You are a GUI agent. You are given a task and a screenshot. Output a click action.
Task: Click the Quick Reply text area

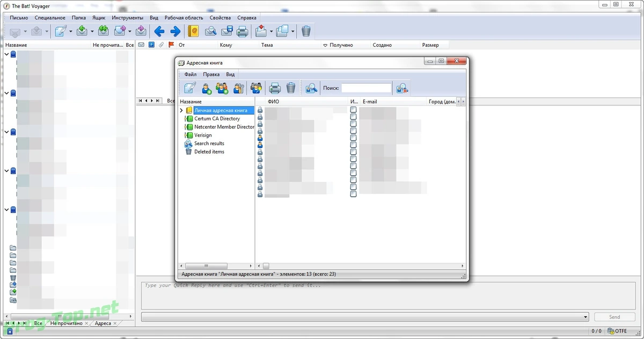point(388,295)
